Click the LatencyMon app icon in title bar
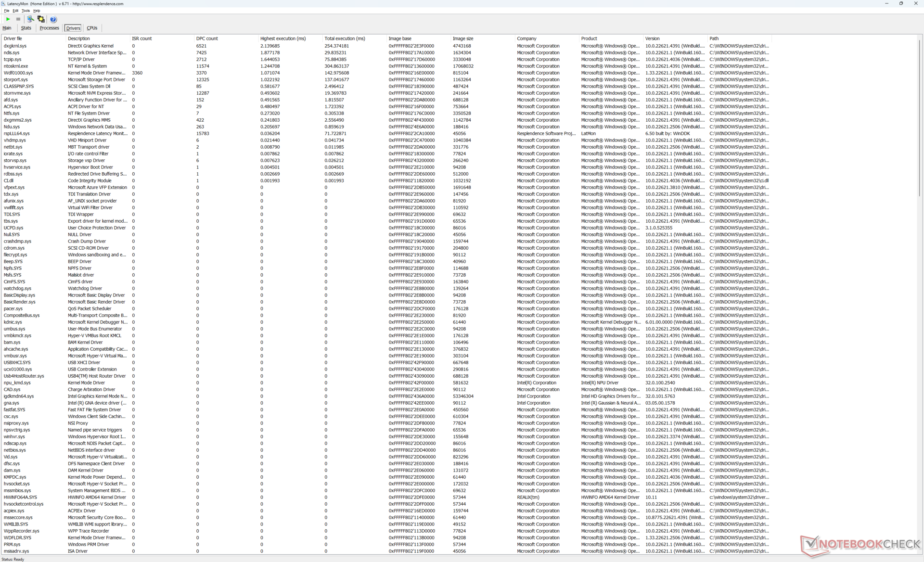 click(3, 3)
